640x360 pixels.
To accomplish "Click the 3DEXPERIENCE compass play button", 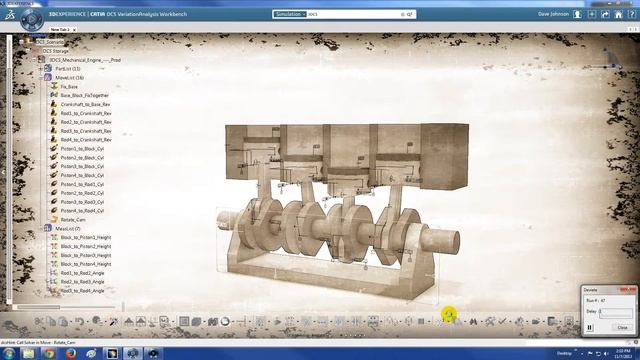I will tap(32, 19).
